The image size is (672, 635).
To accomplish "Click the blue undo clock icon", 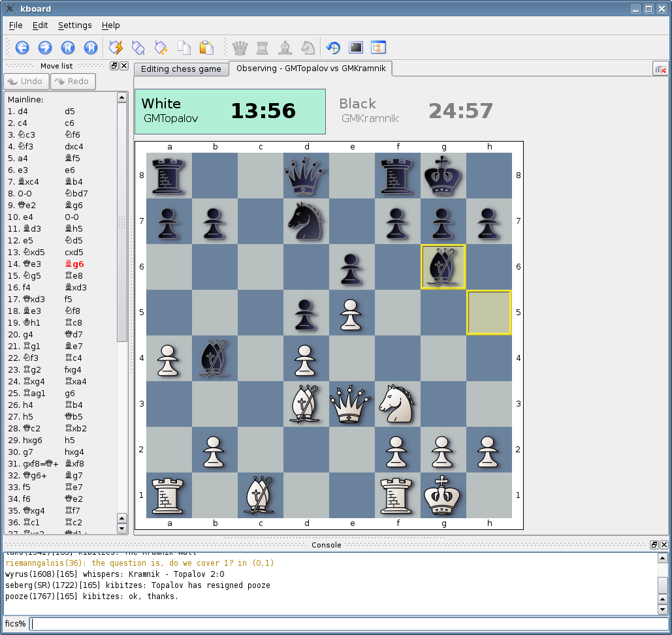I will (333, 48).
